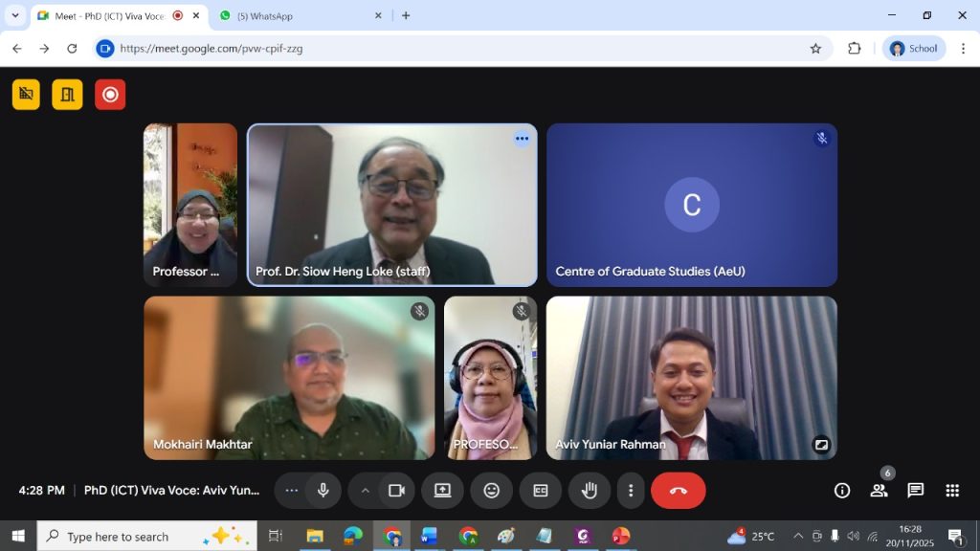Toggle the microphone on or off
The image size is (980, 551).
[x=323, y=491]
